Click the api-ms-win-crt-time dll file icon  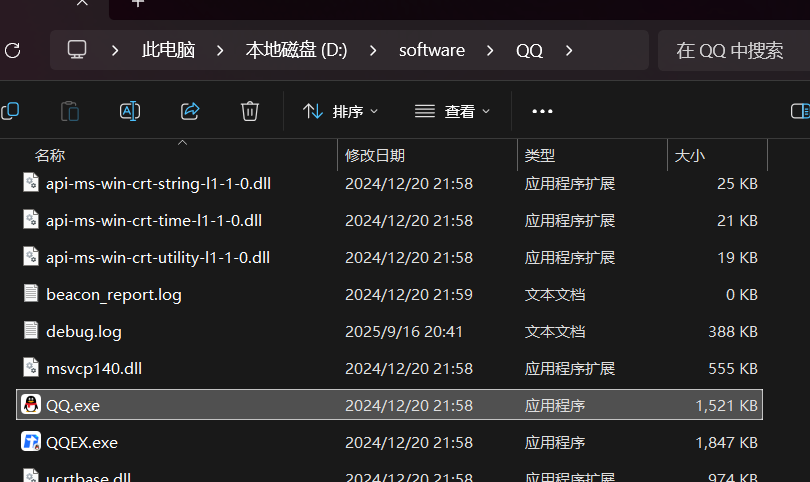31,220
